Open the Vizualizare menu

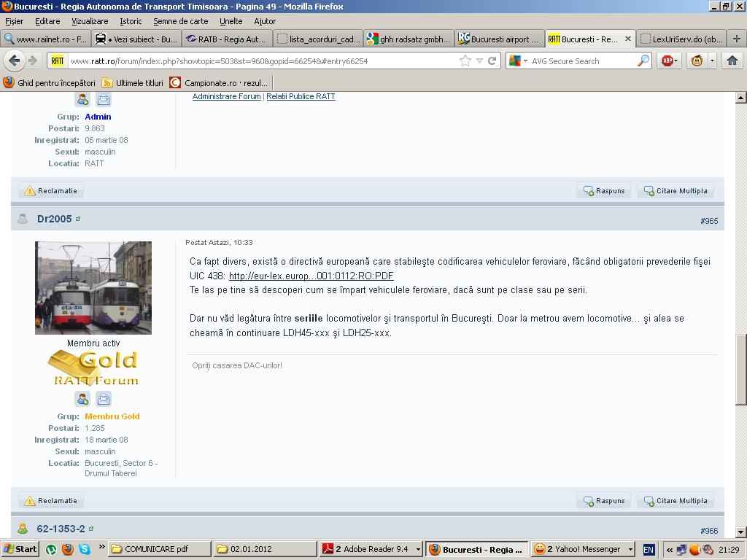coord(90,21)
